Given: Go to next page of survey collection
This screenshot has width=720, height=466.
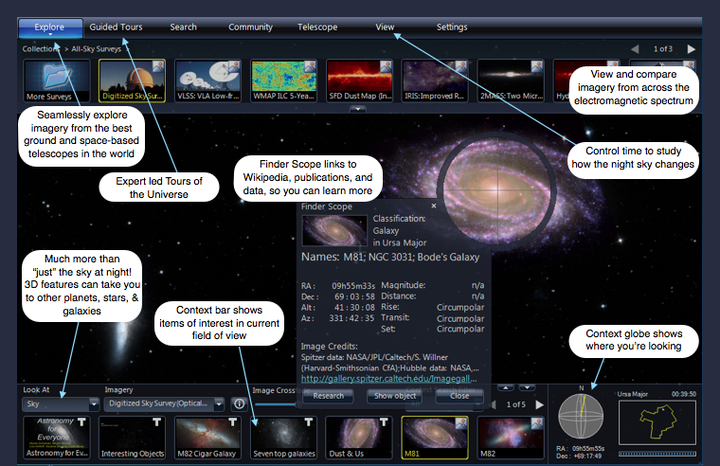Looking at the screenshot, I should (691, 49).
